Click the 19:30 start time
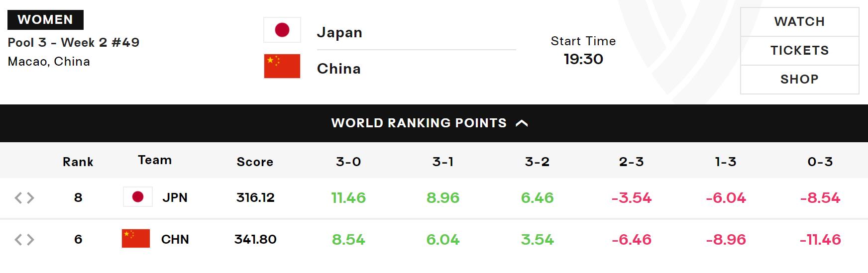 [583, 59]
